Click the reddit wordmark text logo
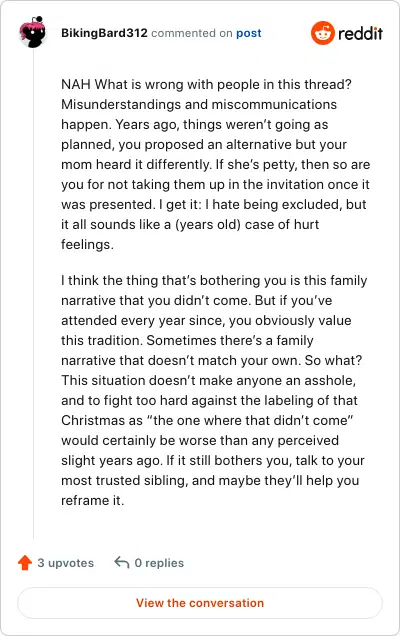The height and width of the screenshot is (636, 400). point(360,33)
